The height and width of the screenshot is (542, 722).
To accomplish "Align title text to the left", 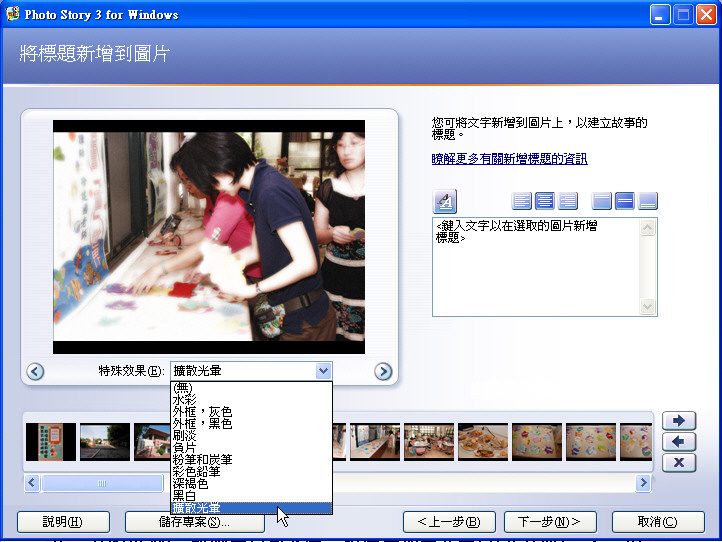I will click(x=522, y=201).
